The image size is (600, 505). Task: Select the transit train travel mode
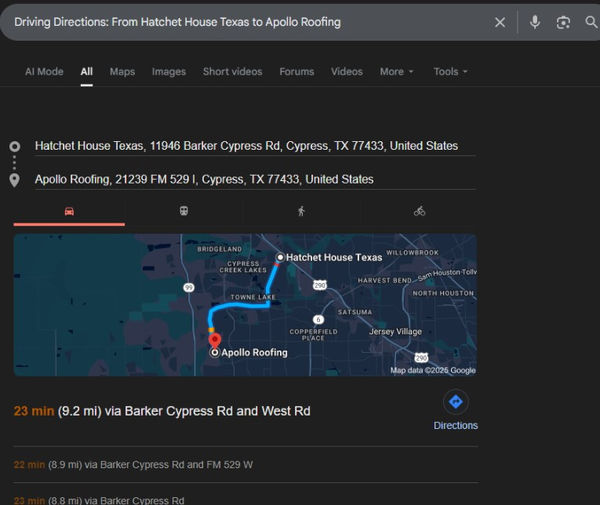184,211
